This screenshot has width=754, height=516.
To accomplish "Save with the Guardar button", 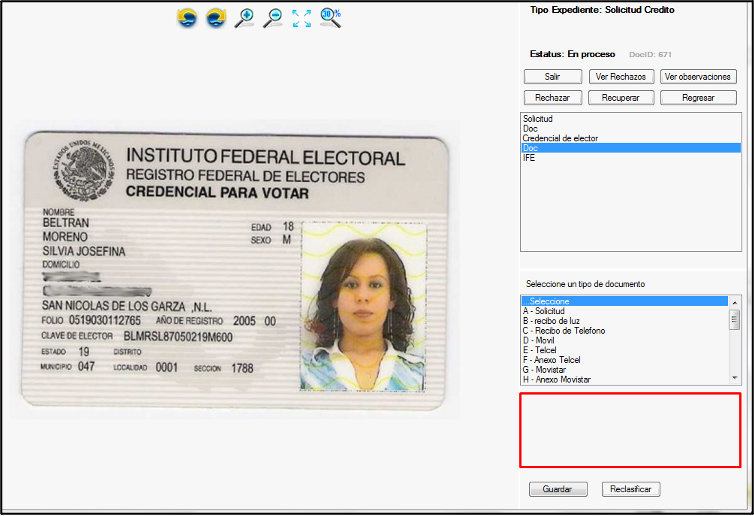I will 557,489.
